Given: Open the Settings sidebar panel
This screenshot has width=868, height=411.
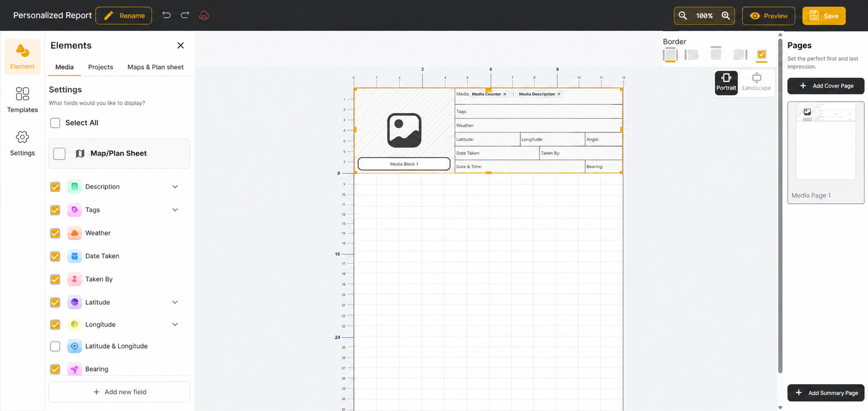Looking at the screenshot, I should tap(22, 143).
